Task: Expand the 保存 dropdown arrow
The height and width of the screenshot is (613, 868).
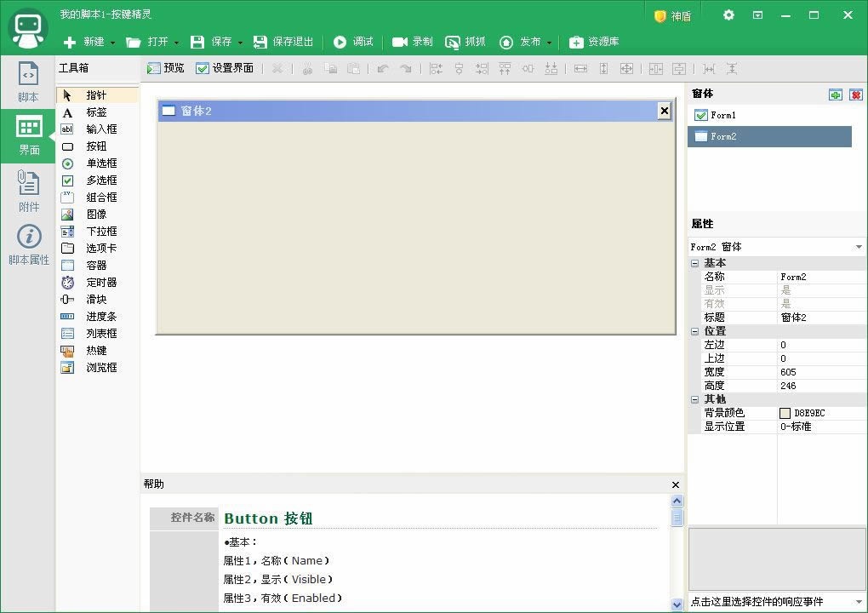Action: (x=240, y=43)
